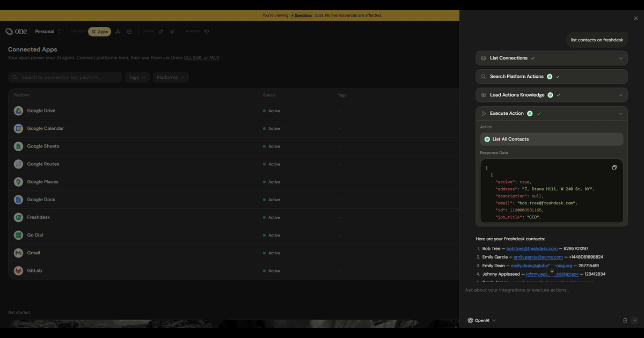
Task: Open the Platforms filter dropdown
Action: 171,77
